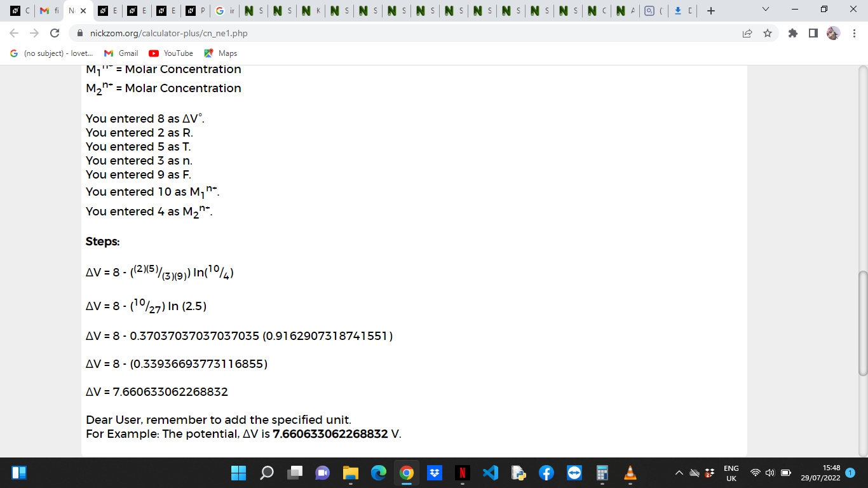Click the "ΔV = 7.660633062268832" line
868x488 pixels.
157,392
